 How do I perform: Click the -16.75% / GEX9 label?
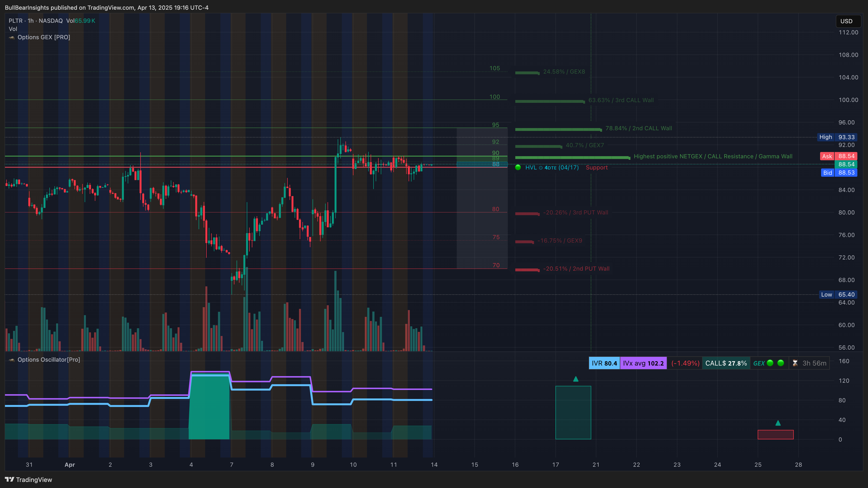tap(560, 240)
